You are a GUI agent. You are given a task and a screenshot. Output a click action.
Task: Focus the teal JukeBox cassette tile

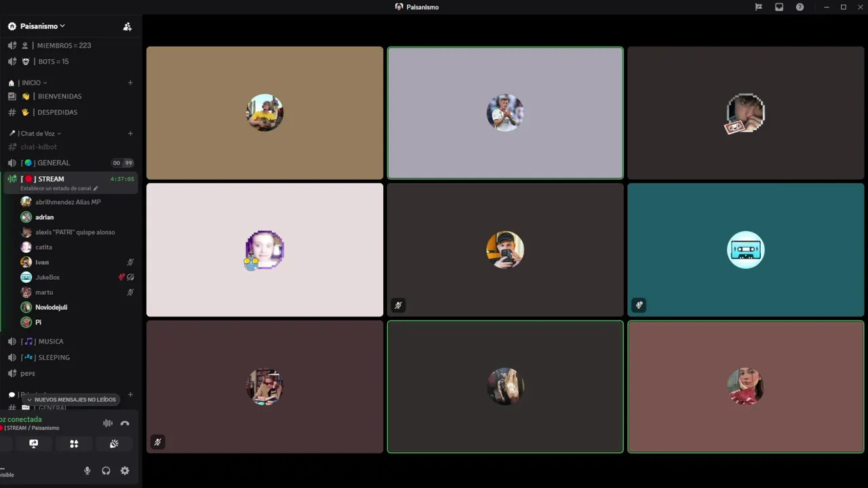point(746,249)
